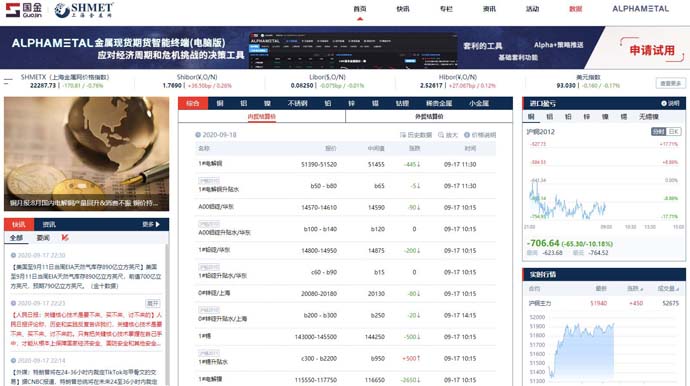690x386 pixels.
Task: Click mid price value 14590
Action: point(376,207)
